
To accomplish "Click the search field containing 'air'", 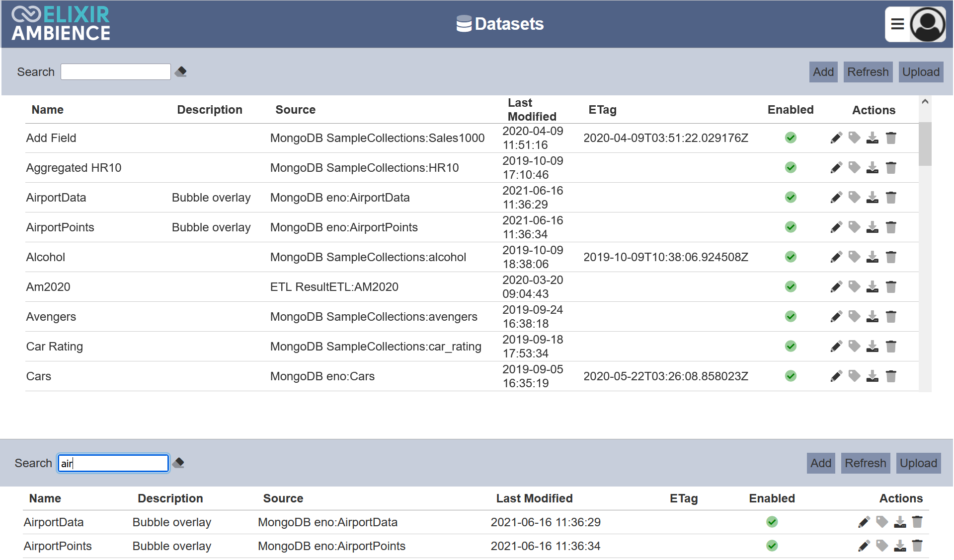I will (113, 463).
